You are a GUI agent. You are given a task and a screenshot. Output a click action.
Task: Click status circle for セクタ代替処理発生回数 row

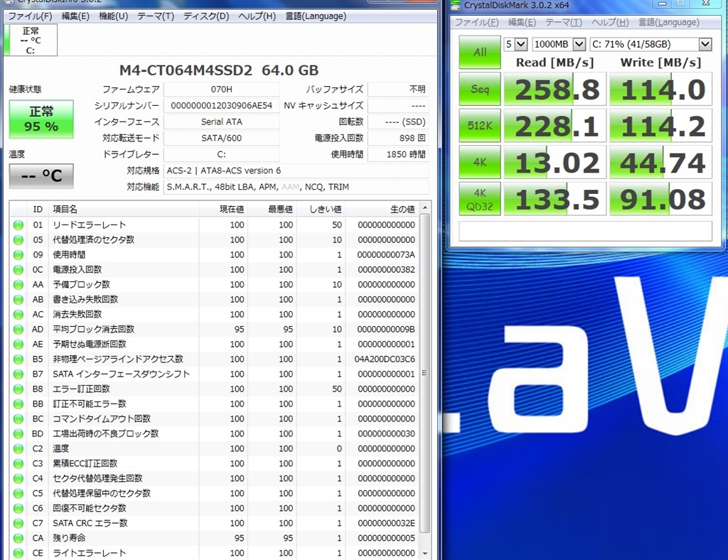(x=18, y=478)
